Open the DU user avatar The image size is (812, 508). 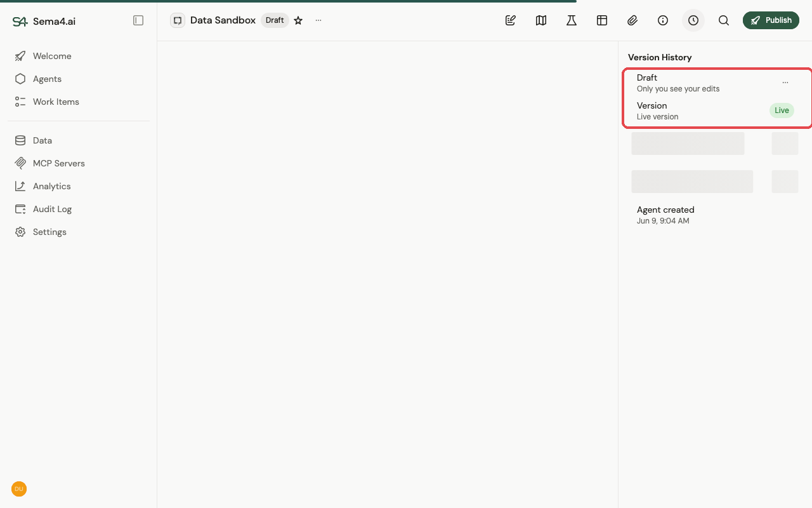(x=19, y=489)
